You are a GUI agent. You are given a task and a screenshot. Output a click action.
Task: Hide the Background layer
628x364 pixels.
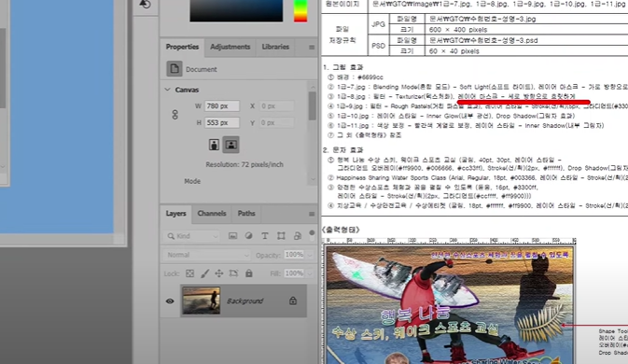(170, 301)
